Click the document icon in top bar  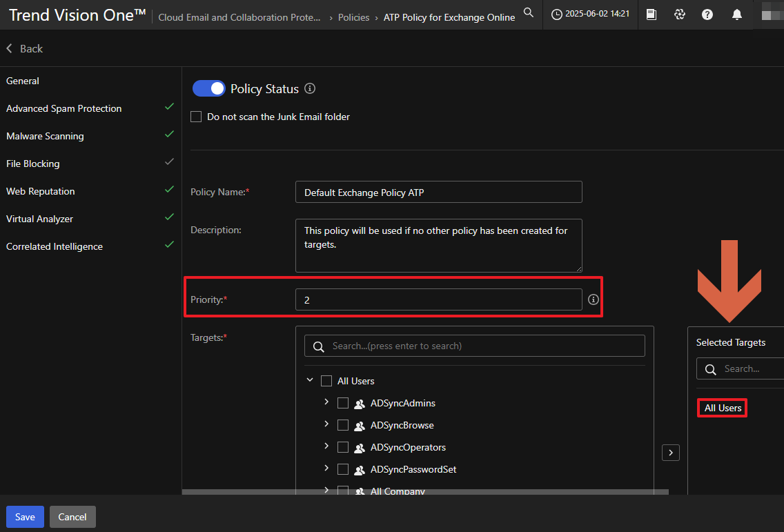click(651, 14)
